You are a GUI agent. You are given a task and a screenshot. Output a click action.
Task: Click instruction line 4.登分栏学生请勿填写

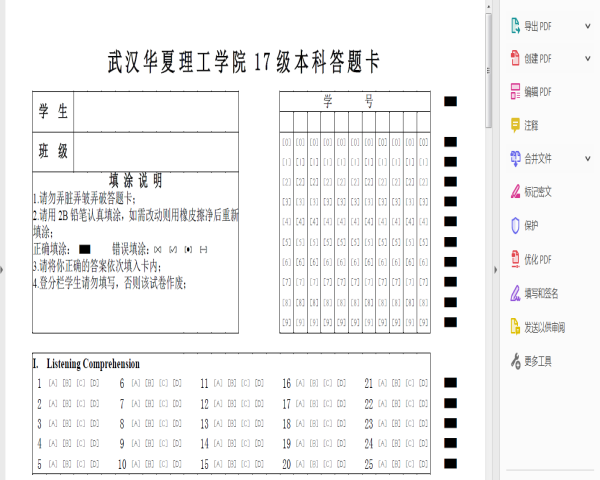110,283
